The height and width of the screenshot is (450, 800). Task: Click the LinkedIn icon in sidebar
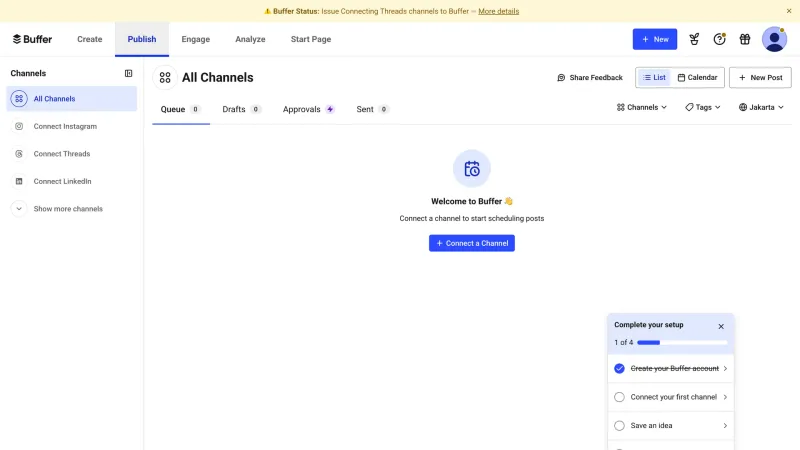click(x=19, y=181)
